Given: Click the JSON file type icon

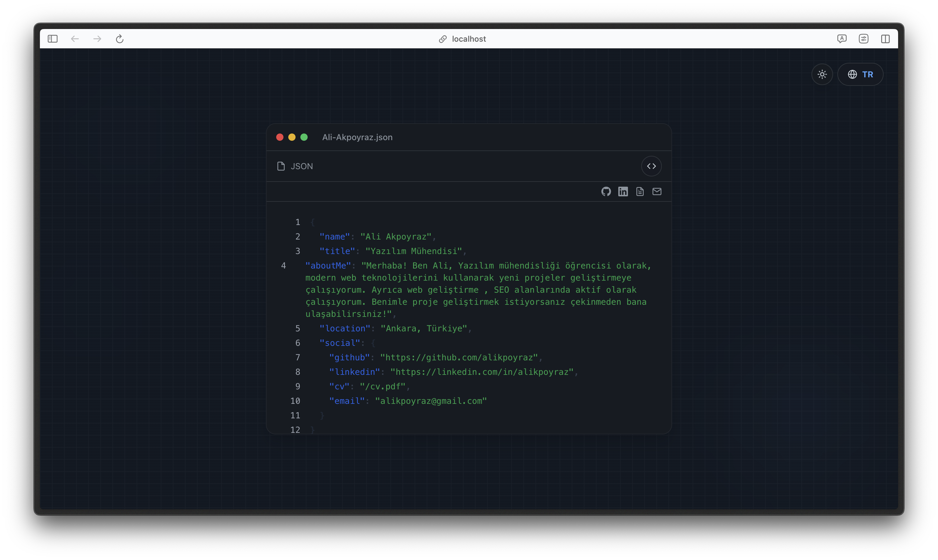Looking at the screenshot, I should tap(280, 166).
